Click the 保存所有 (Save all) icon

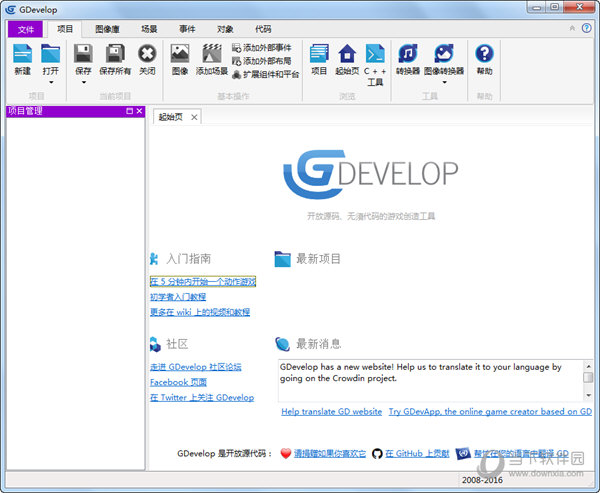[x=115, y=53]
